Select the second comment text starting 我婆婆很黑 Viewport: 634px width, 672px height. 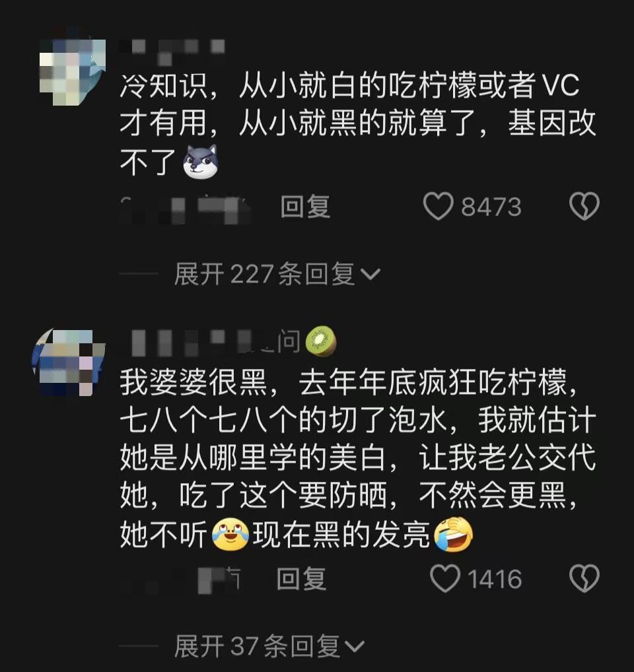tap(357, 458)
